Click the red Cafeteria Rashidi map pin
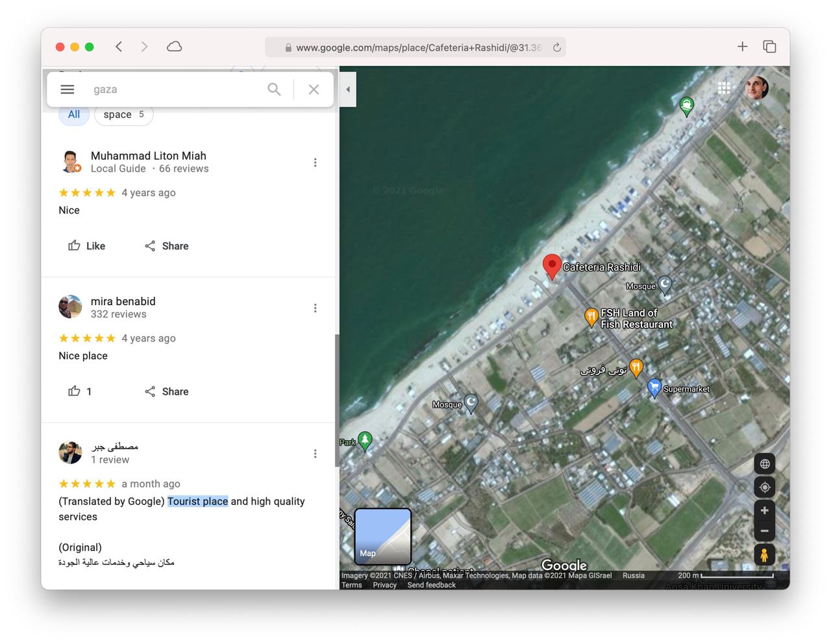Screen dimensions: 831x644 click(552, 267)
